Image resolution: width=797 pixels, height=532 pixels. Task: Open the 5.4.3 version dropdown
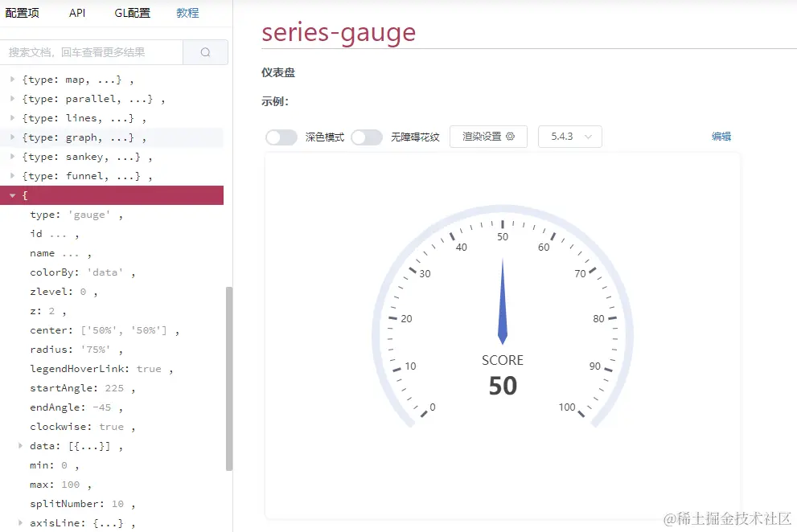(x=570, y=137)
